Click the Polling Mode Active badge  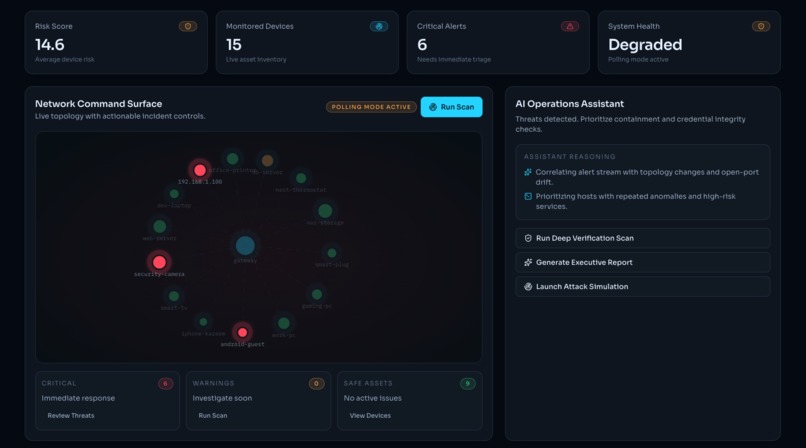371,107
